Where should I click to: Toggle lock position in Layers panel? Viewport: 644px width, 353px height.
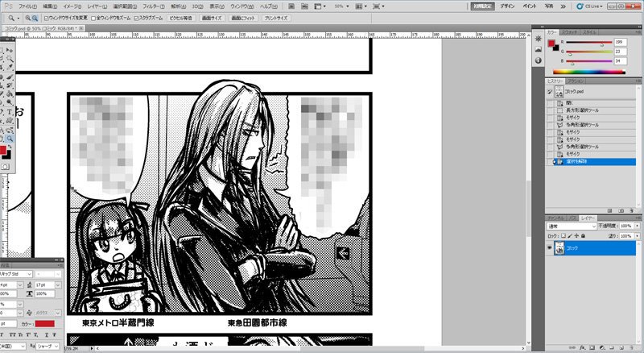pos(576,236)
